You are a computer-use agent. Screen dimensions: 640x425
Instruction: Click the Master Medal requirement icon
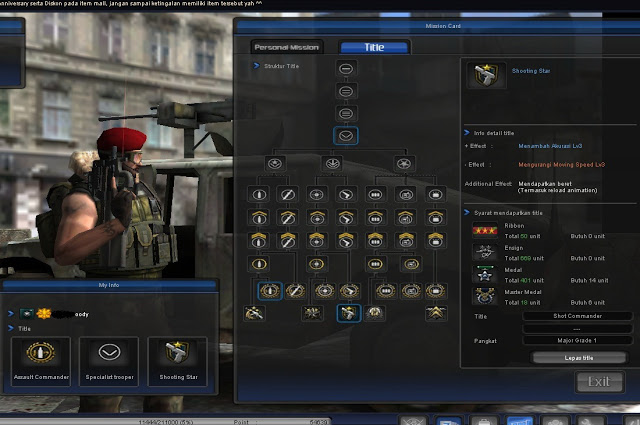coord(484,296)
